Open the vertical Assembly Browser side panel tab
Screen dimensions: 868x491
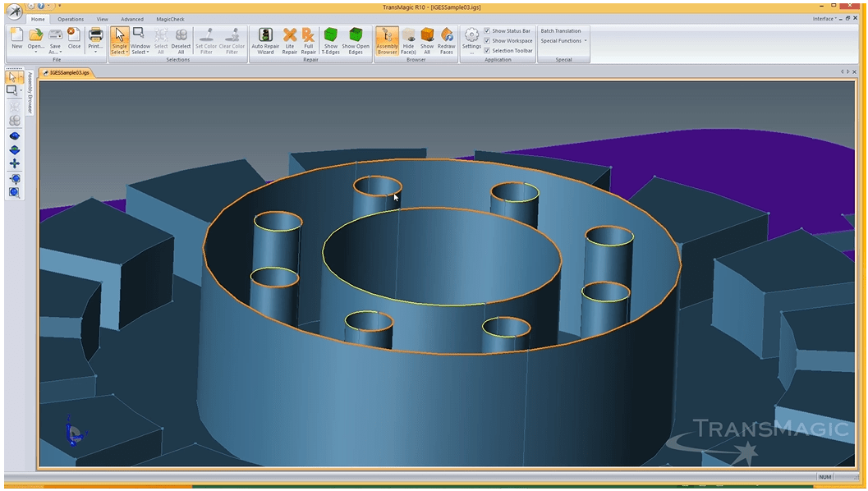[30, 91]
